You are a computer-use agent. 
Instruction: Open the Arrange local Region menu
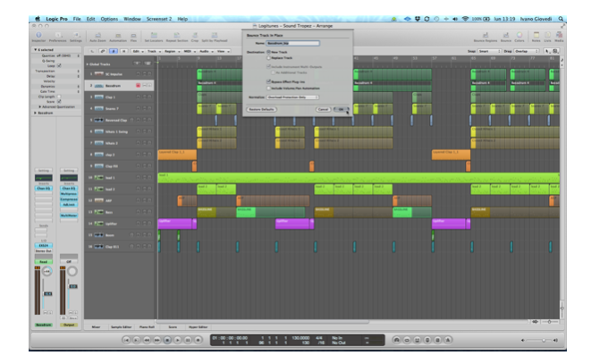[x=172, y=51]
